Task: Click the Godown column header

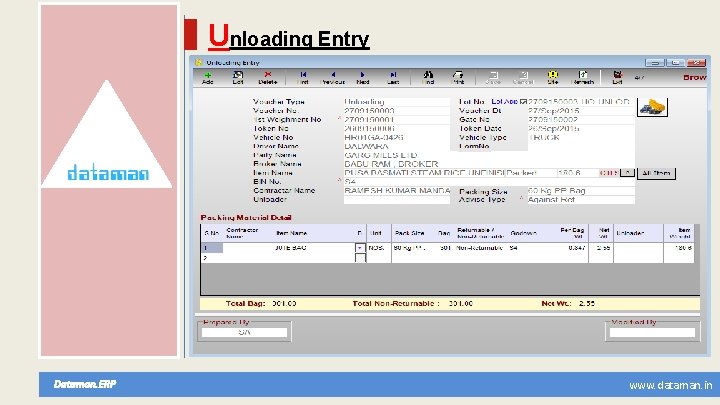Action: [523, 233]
